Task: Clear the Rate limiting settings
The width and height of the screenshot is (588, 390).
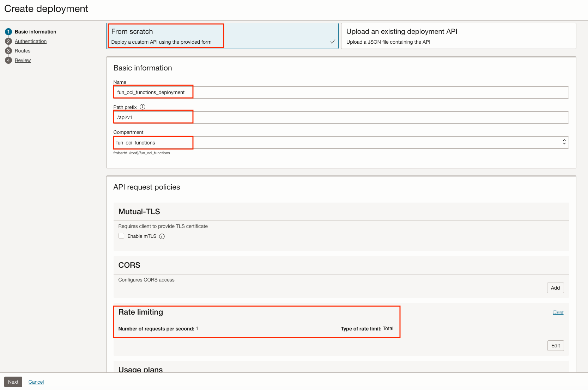Action: click(x=558, y=312)
